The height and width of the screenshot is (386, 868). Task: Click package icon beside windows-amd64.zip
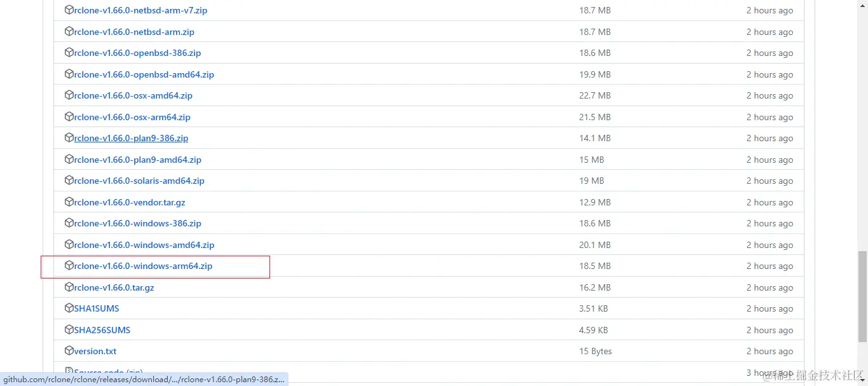69,244
